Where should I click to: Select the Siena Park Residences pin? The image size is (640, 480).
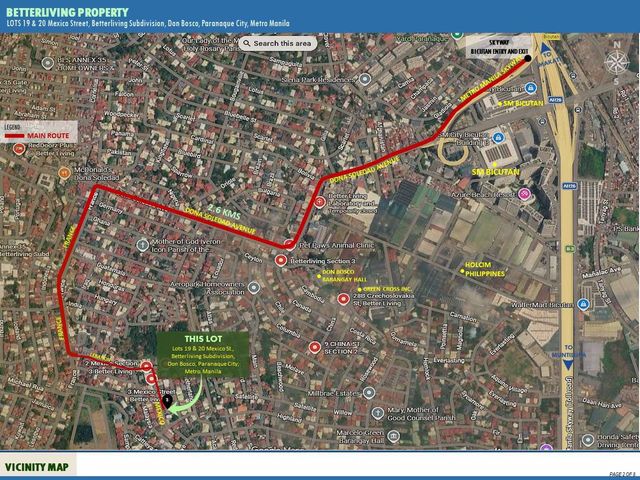coord(365,79)
